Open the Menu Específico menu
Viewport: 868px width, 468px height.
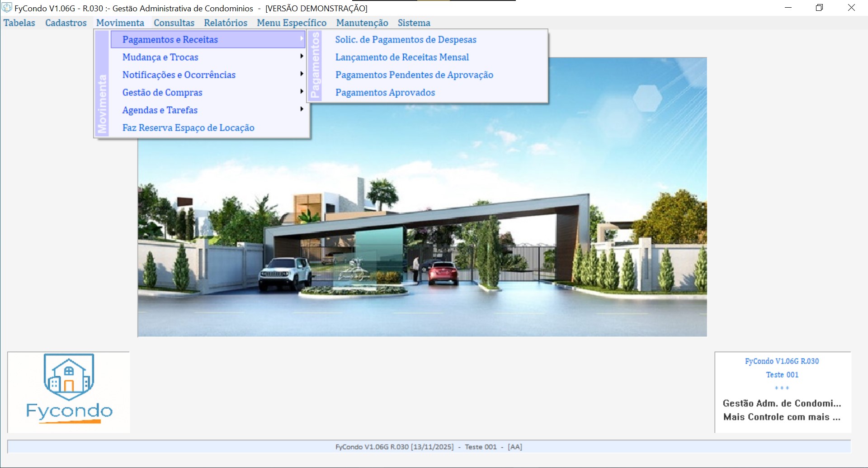(x=292, y=23)
